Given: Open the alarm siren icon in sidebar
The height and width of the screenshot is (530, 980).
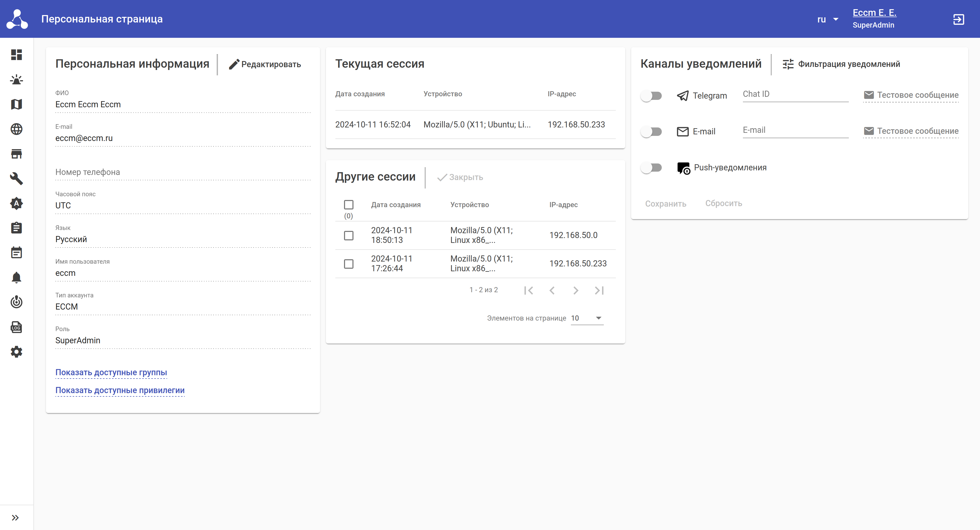Looking at the screenshot, I should [16, 80].
